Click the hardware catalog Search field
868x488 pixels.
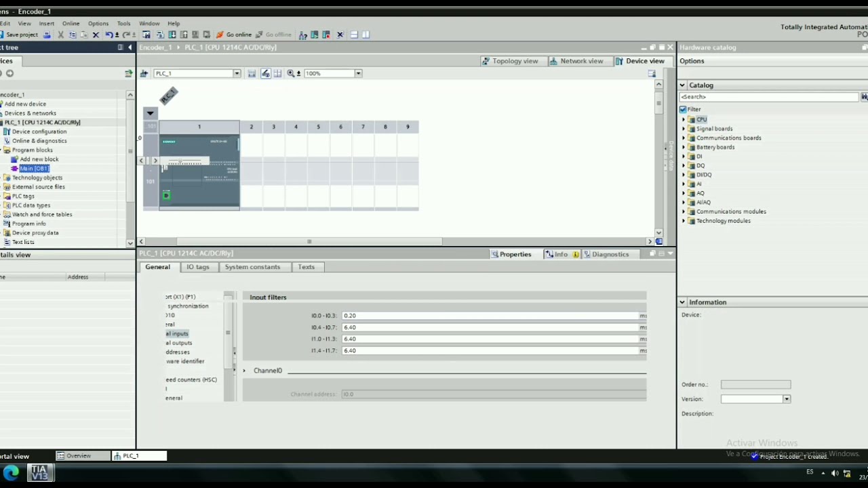point(769,97)
